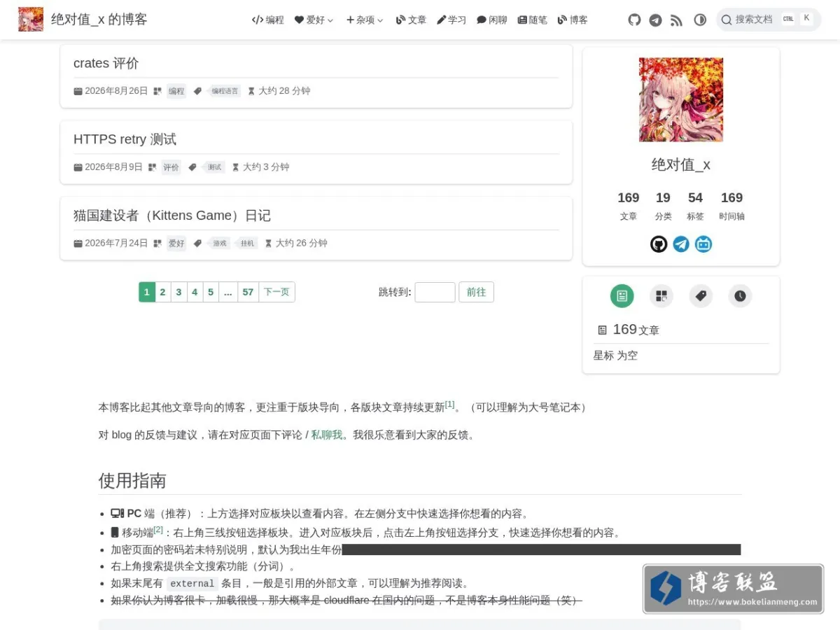Switch to the articles tab icon in sidebar
The image size is (840, 630).
pyautogui.click(x=622, y=296)
